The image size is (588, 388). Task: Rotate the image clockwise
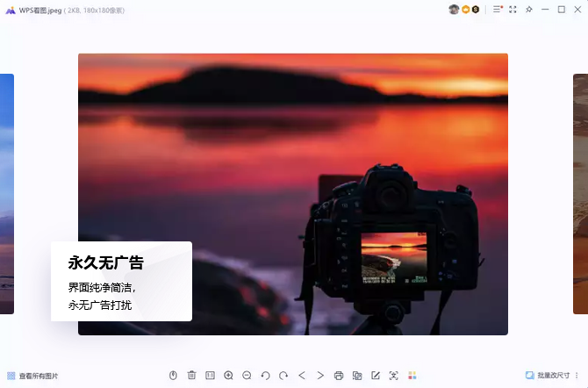click(283, 376)
